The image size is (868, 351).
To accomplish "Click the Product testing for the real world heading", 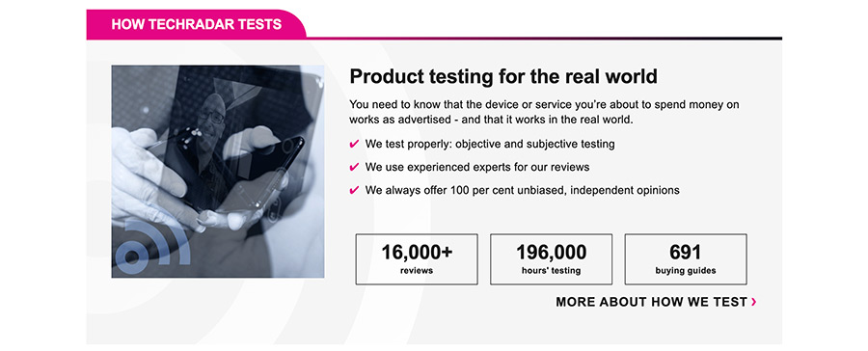I will pyautogui.click(x=503, y=76).
